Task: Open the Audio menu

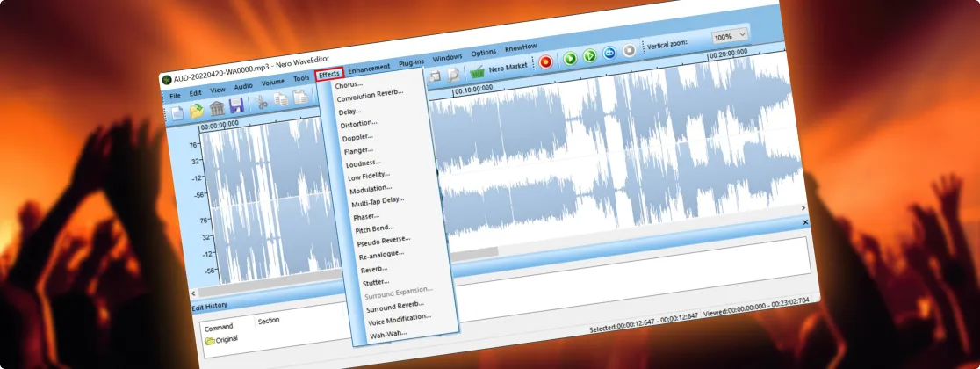Action: [x=243, y=86]
